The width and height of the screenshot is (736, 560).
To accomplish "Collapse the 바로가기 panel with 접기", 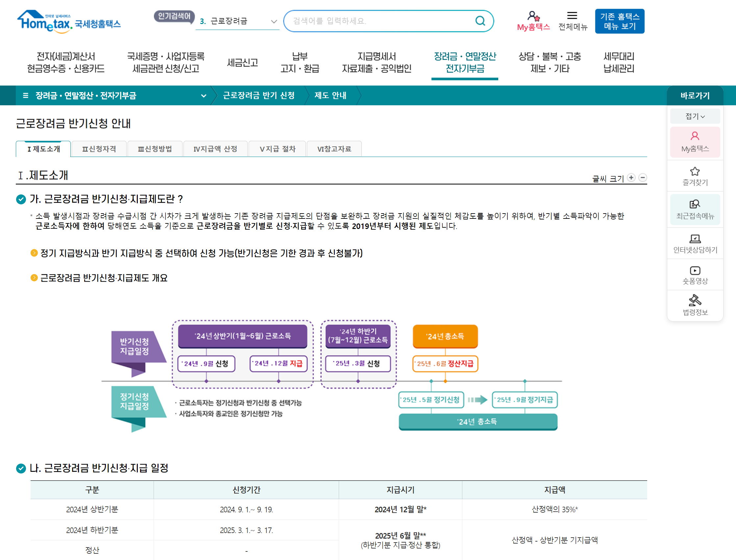I will click(695, 116).
